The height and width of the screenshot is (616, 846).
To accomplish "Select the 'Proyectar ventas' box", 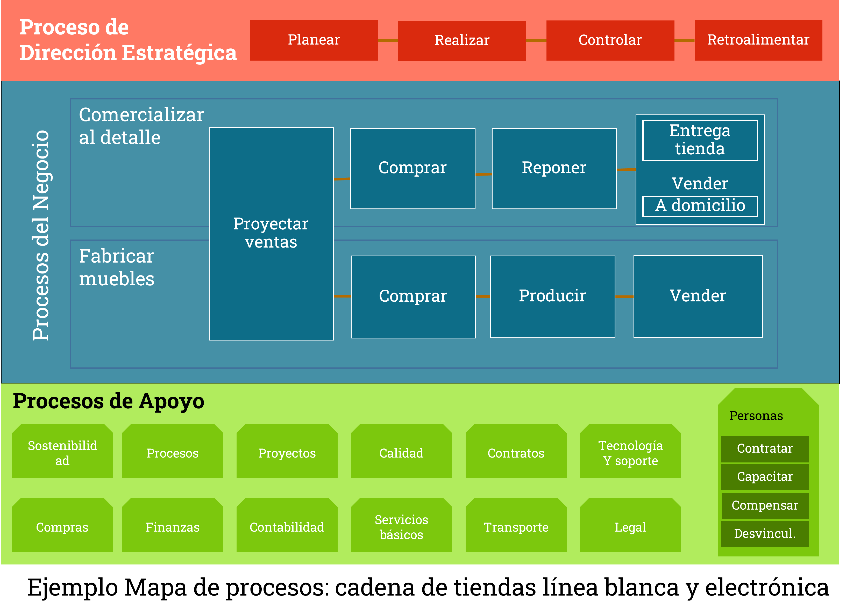I will [272, 234].
